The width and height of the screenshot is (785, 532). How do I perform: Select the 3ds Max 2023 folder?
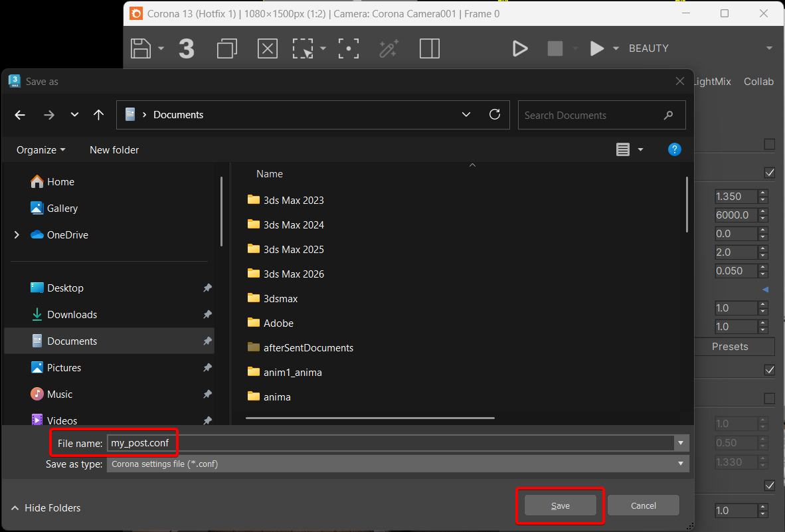tap(286, 200)
